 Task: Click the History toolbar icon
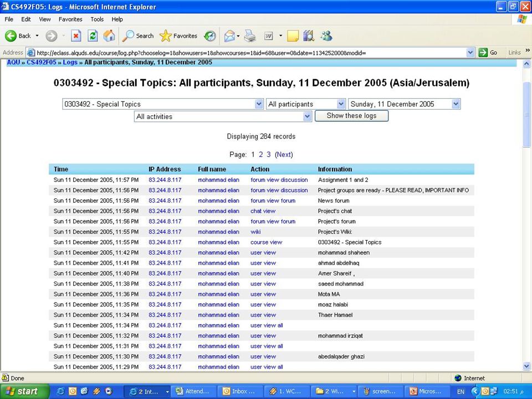[x=210, y=35]
